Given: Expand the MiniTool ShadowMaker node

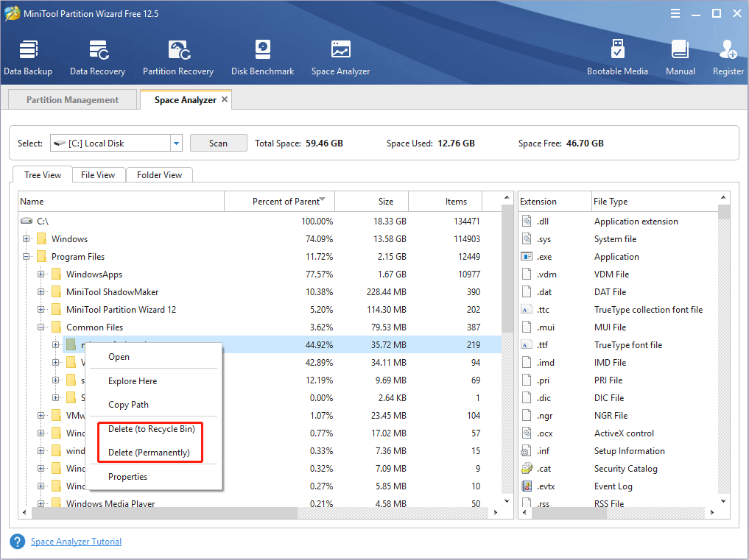Looking at the screenshot, I should (41, 291).
